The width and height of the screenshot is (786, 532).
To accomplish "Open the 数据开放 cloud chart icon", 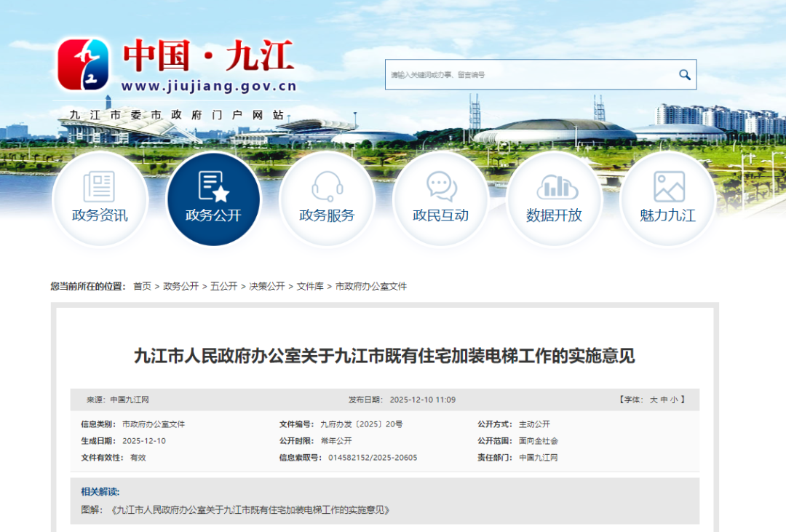I will point(557,186).
